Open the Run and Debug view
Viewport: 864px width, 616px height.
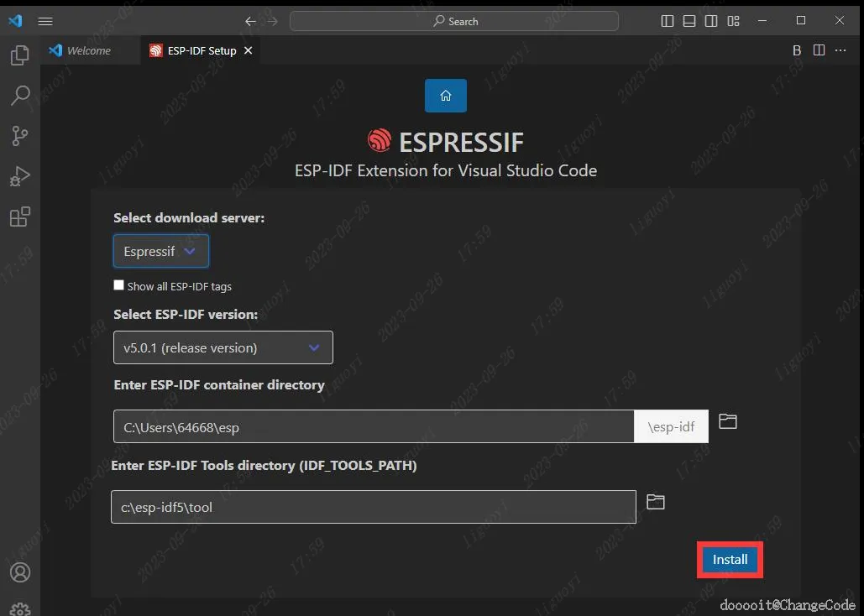pos(20,176)
